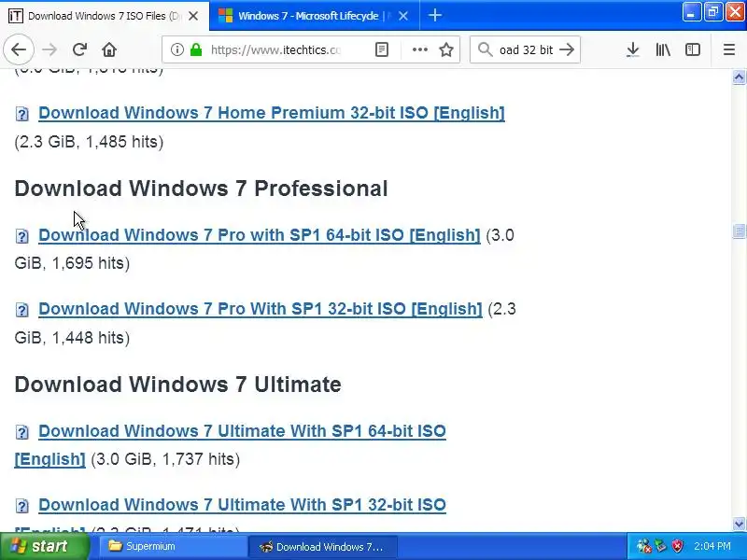Click the green padlock security icon
Viewport: 747px width, 560px height.
point(196,49)
